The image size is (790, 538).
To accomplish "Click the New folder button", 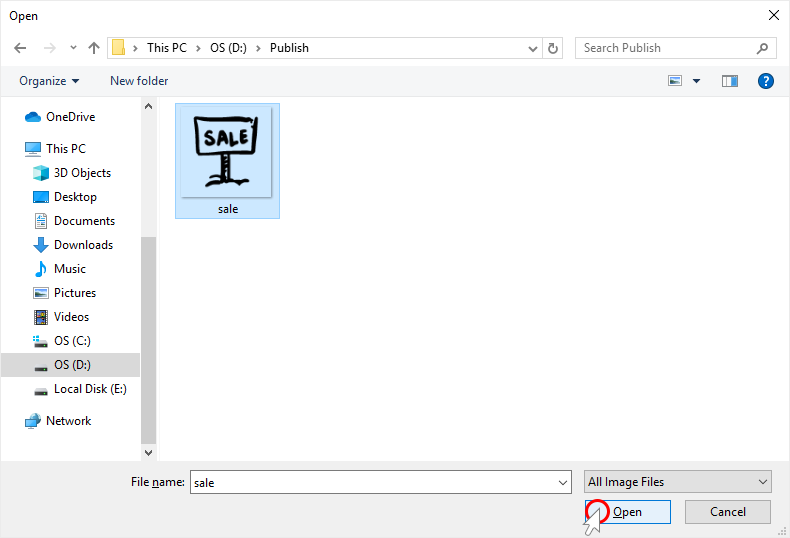I will tap(139, 81).
